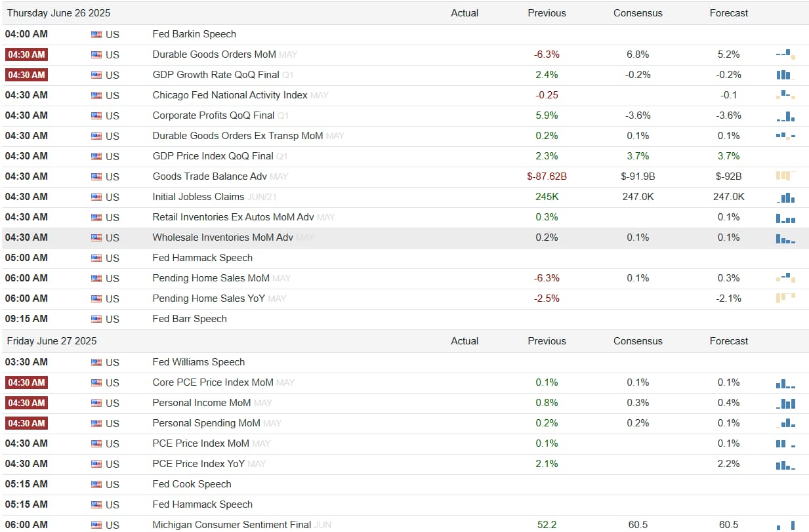Click the red 04:30 AM badge for GDP Growth Rate
The width and height of the screenshot is (809, 532).
coord(26,75)
